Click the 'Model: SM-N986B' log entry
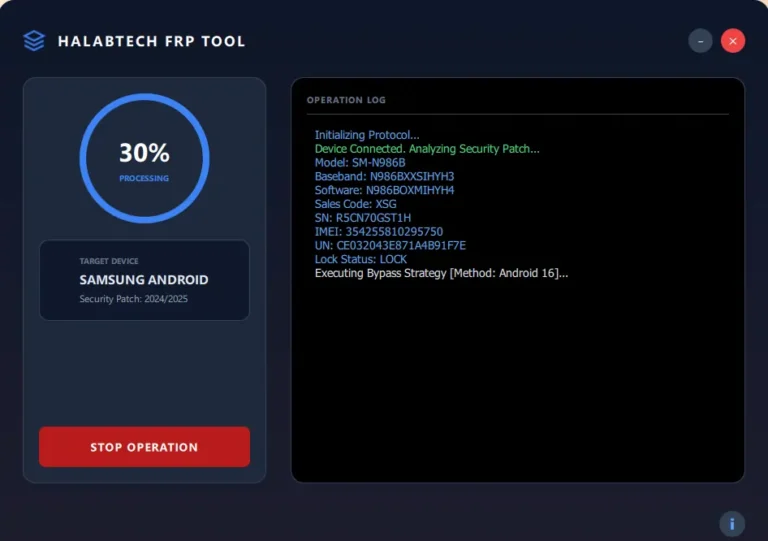The image size is (768, 541). [360, 163]
